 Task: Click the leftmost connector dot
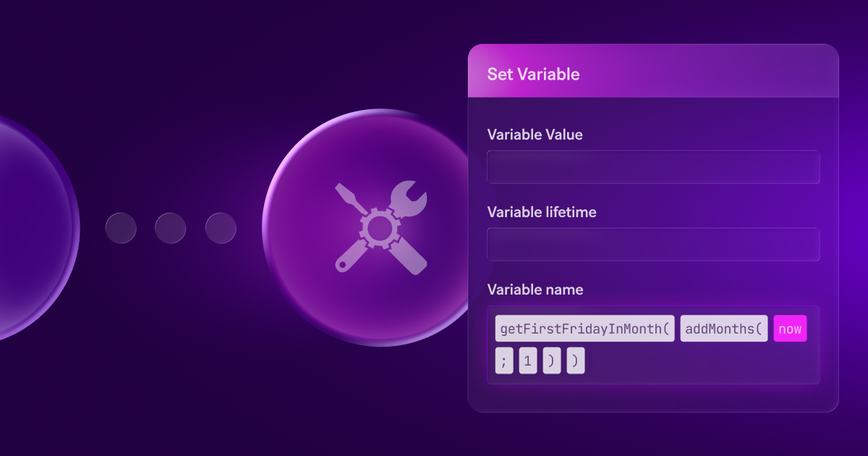pyautogui.click(x=121, y=228)
